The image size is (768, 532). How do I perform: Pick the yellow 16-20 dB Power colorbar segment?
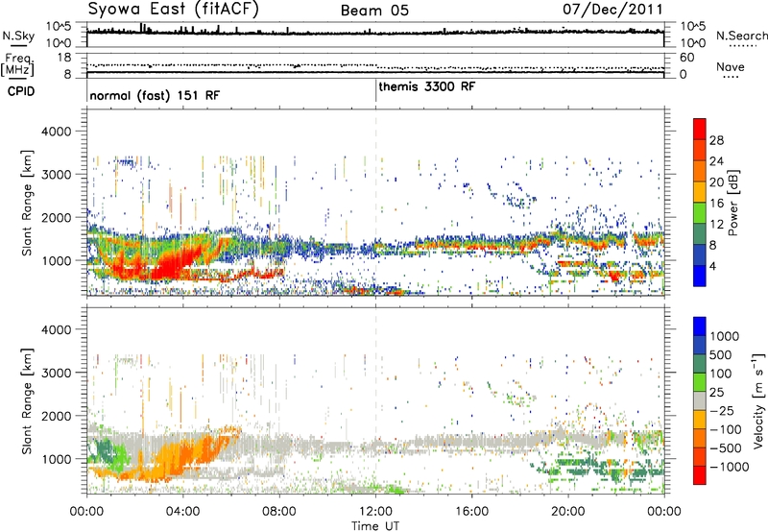pyautogui.click(x=700, y=192)
